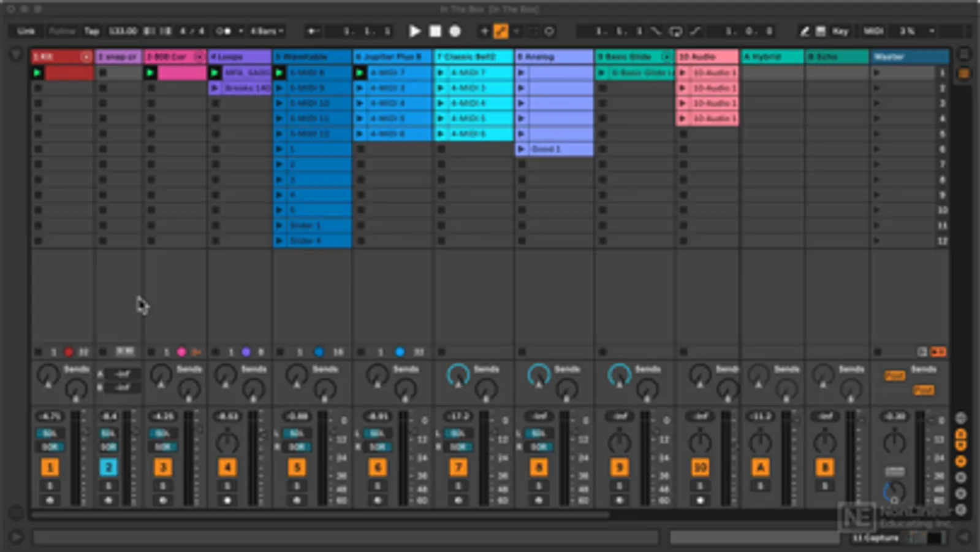The width and height of the screenshot is (980, 552).
Task: Click the Tap tempo button
Action: [91, 31]
